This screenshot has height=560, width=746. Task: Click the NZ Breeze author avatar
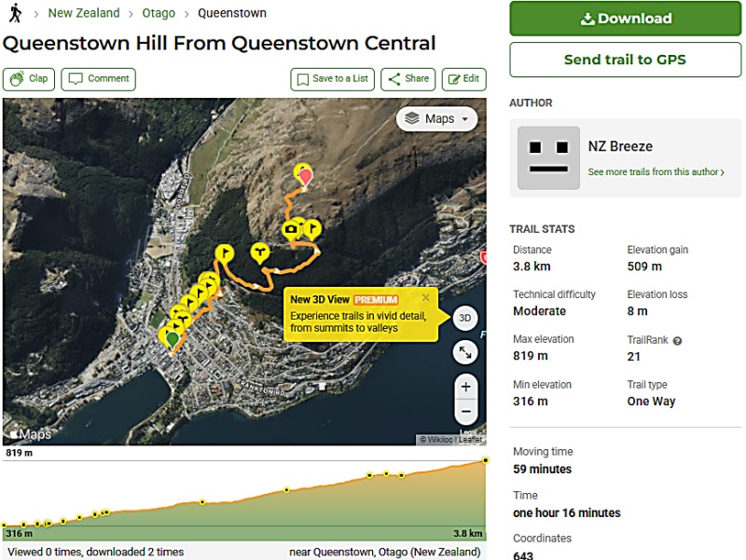(x=548, y=157)
